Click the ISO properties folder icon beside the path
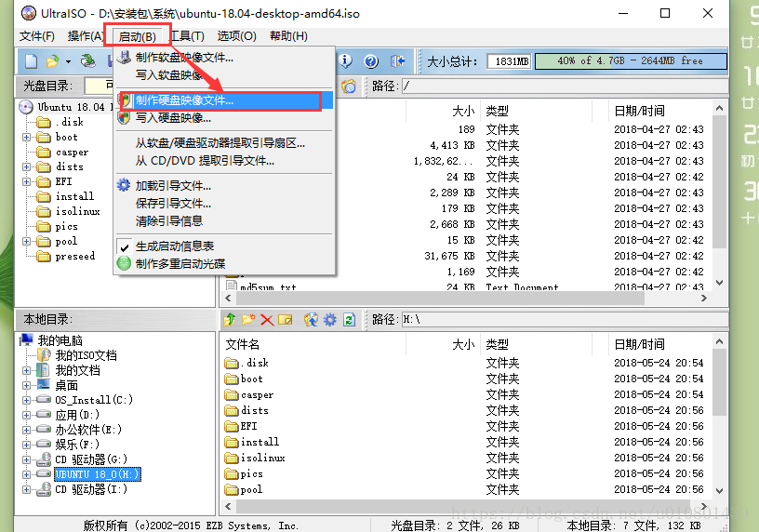759x532 pixels. 349,86
